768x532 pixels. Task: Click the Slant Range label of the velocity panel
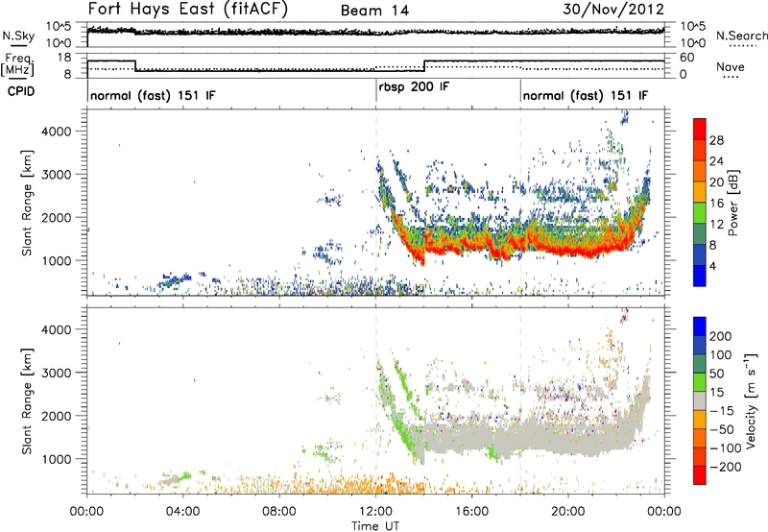tap(27, 401)
